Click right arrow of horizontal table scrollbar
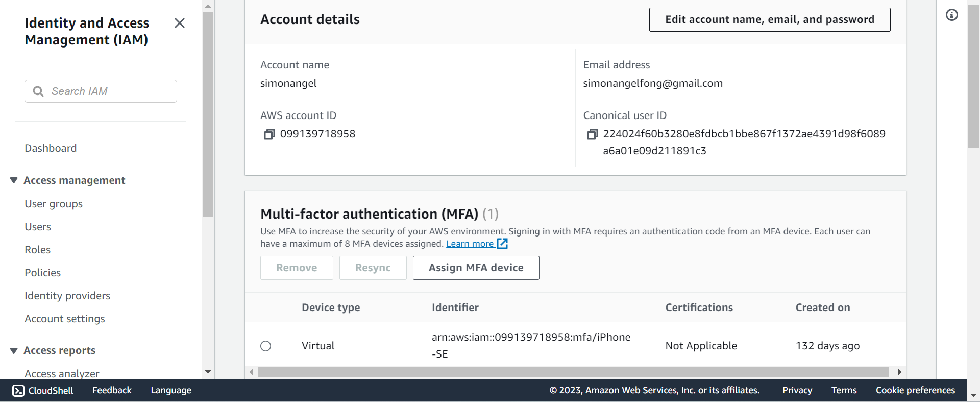The image size is (980, 402). click(899, 372)
